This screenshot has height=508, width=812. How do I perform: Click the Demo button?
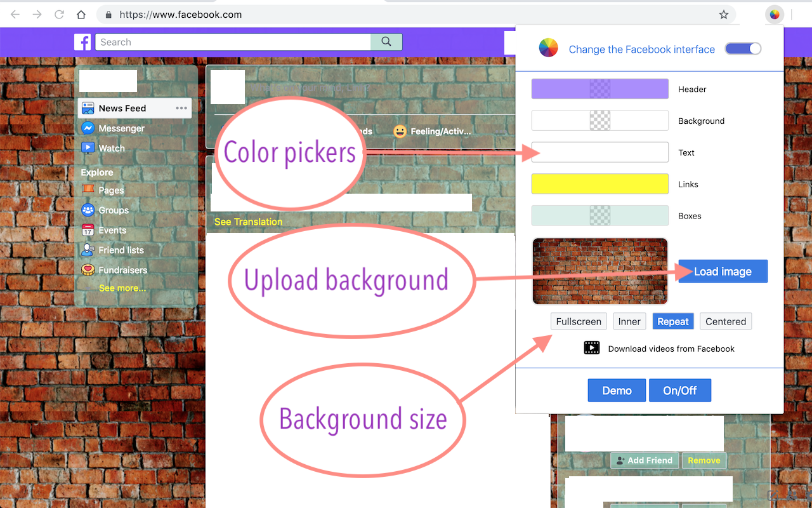(x=617, y=391)
